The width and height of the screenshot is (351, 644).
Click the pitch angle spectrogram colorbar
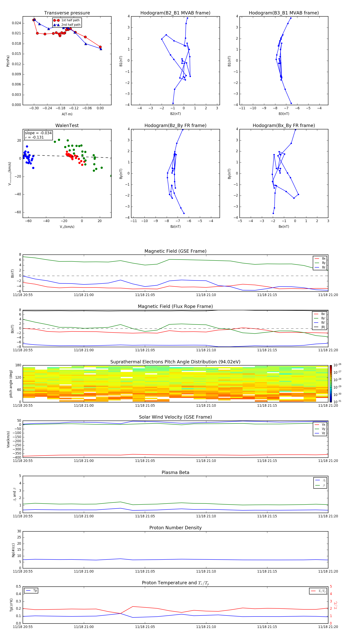tap(331, 384)
